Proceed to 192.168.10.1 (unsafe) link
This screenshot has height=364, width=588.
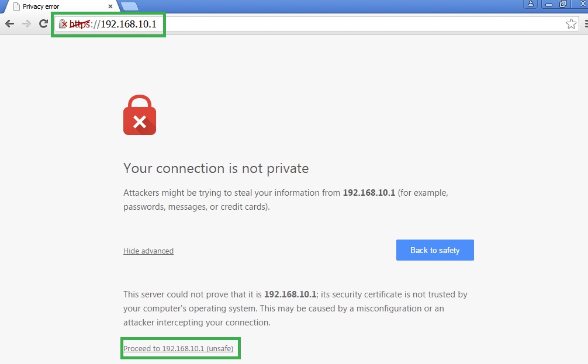pos(178,348)
